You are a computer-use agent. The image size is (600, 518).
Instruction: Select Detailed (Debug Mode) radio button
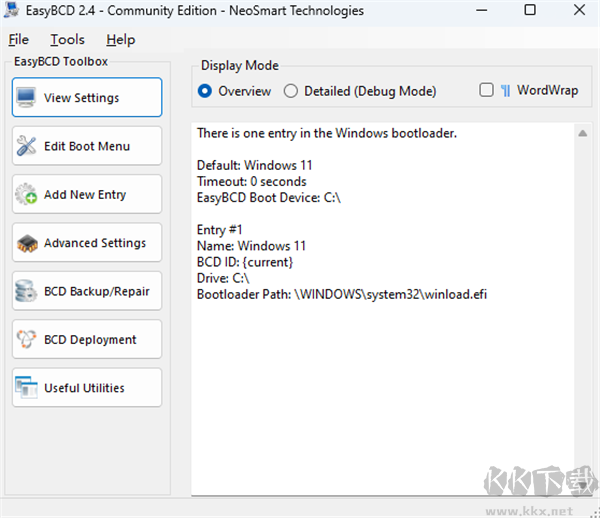click(291, 91)
